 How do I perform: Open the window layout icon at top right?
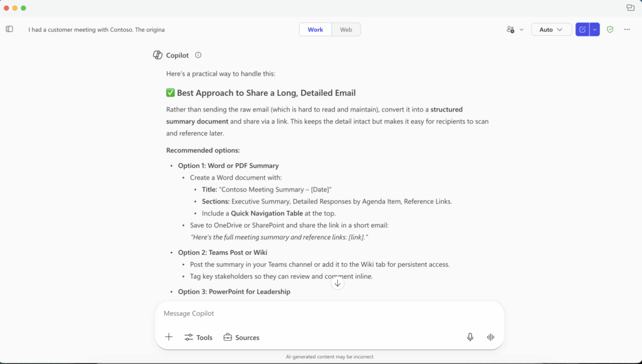point(630,8)
